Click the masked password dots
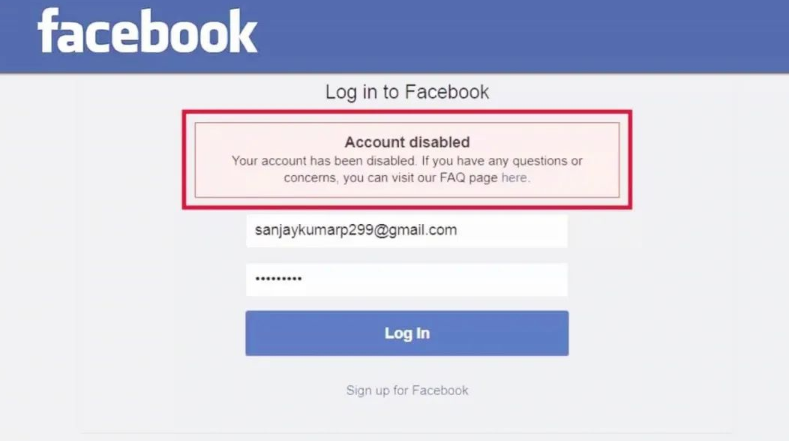 coord(278,278)
